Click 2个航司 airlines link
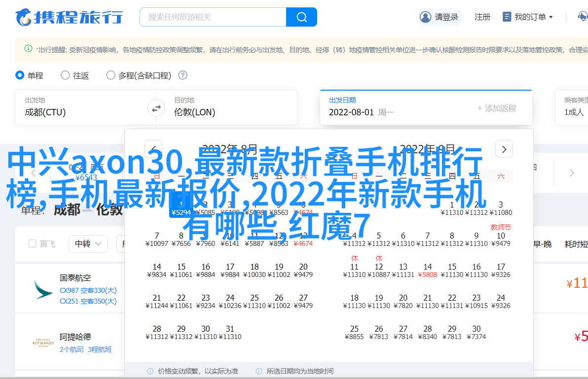588x379 pixels. (x=72, y=349)
